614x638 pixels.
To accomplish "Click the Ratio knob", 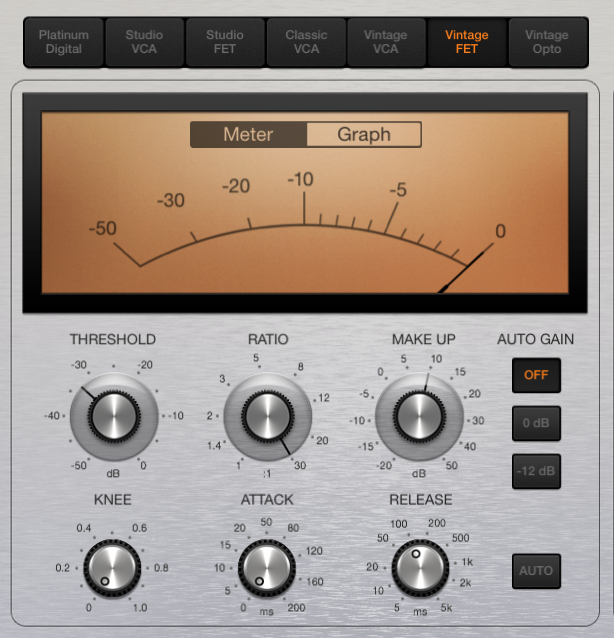I will [x=267, y=416].
